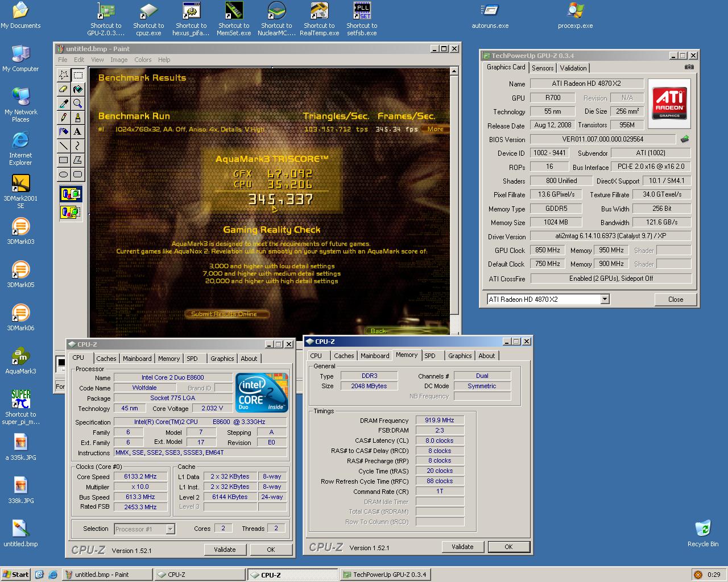Select the Line tool in Paint
The width and height of the screenshot is (728, 582).
click(64, 146)
